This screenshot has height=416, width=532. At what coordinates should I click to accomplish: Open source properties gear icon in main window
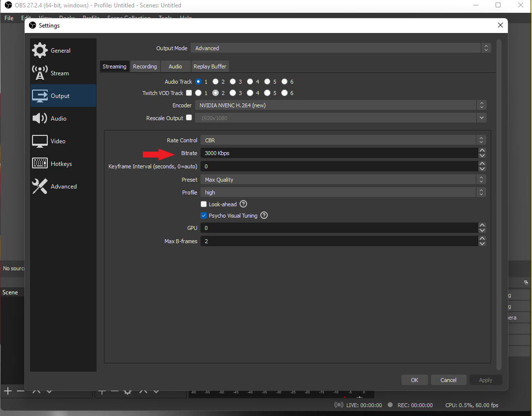point(127,391)
